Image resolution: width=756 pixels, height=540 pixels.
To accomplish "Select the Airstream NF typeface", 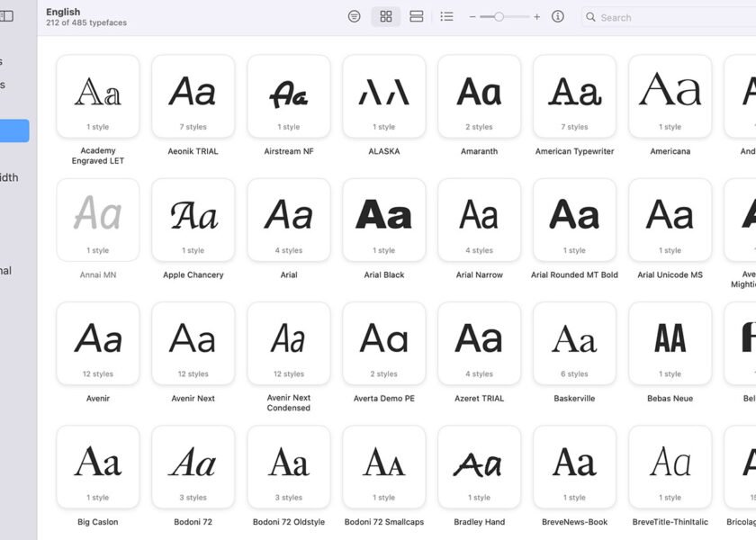I will coord(289,96).
